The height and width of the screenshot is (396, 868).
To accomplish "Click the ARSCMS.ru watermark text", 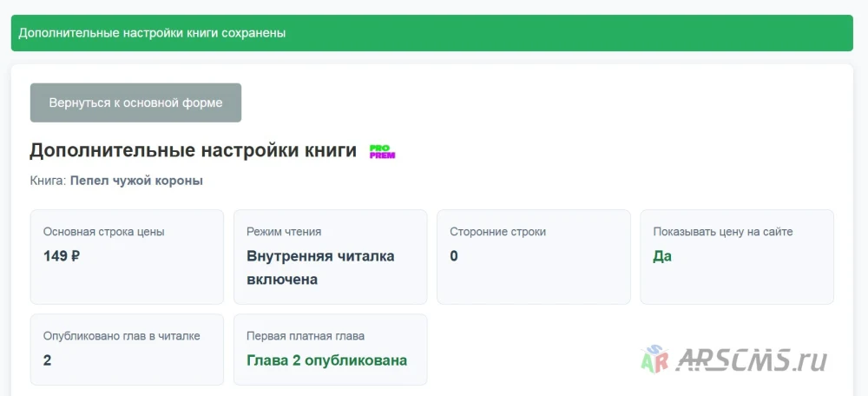I will (751, 360).
